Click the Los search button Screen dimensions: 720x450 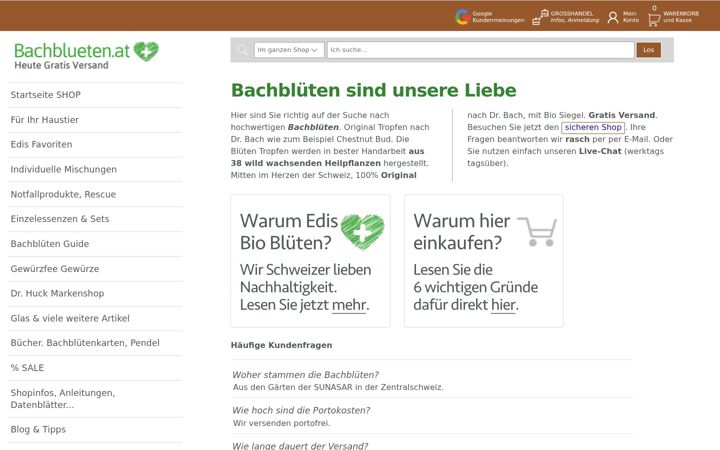click(648, 50)
